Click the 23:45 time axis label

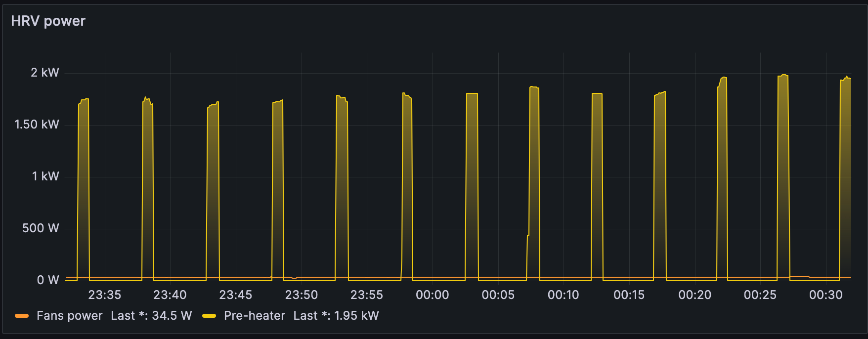[x=236, y=295]
